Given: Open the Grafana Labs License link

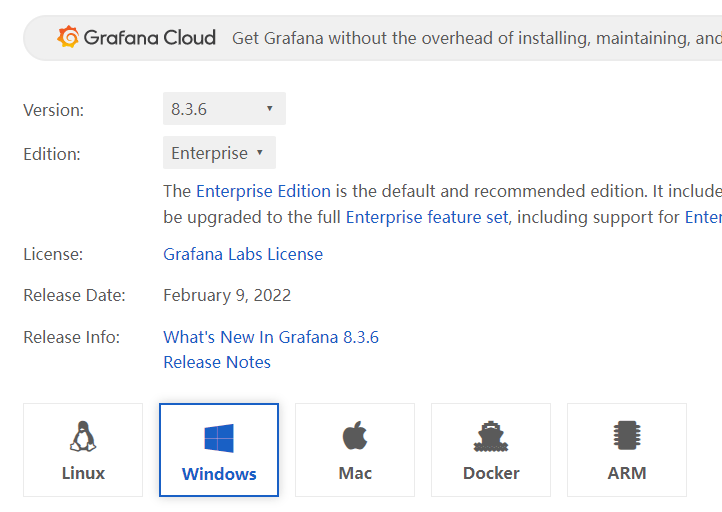Looking at the screenshot, I should click(x=243, y=254).
